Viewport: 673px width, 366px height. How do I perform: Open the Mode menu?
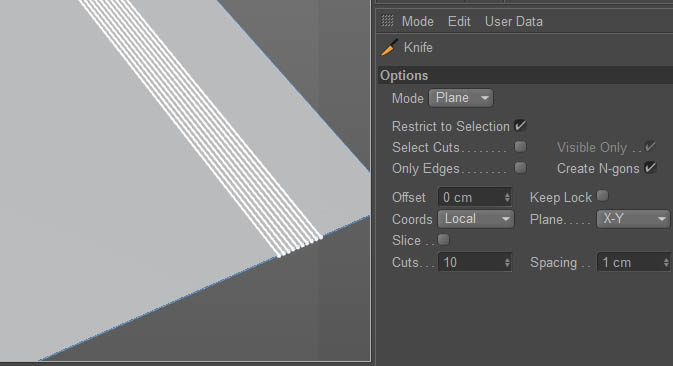click(x=417, y=21)
